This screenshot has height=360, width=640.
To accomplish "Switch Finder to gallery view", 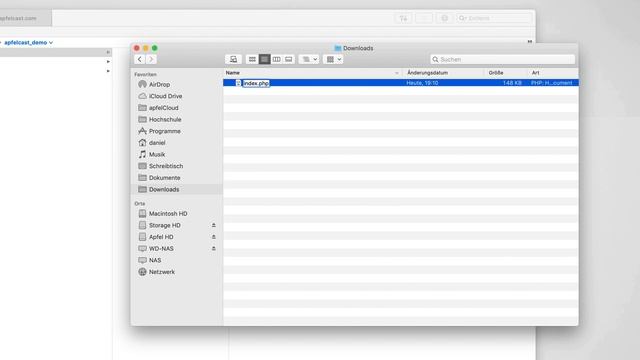I will (x=289, y=60).
